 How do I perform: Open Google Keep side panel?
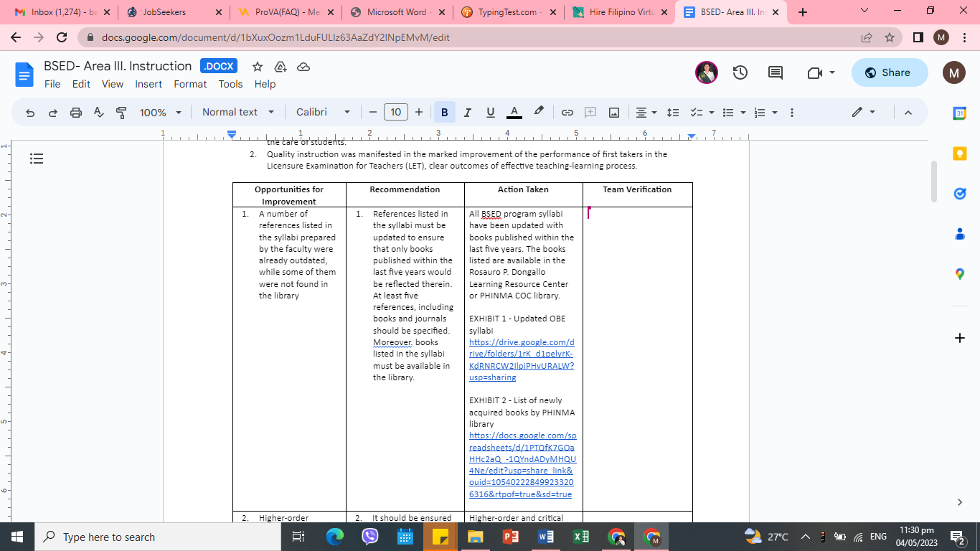pos(960,154)
